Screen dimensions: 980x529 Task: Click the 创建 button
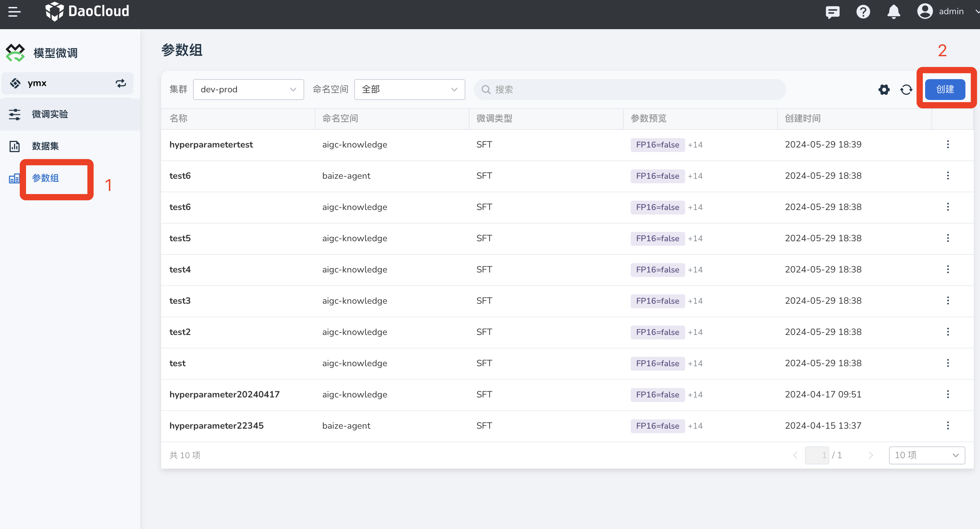click(945, 90)
